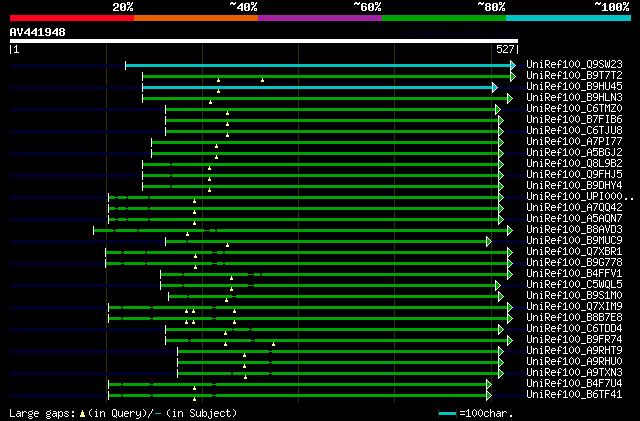The height and width of the screenshot is (421, 640).
Task: Click the arrowhead ending the B4F7U4 alignment
Action: [x=489, y=385]
